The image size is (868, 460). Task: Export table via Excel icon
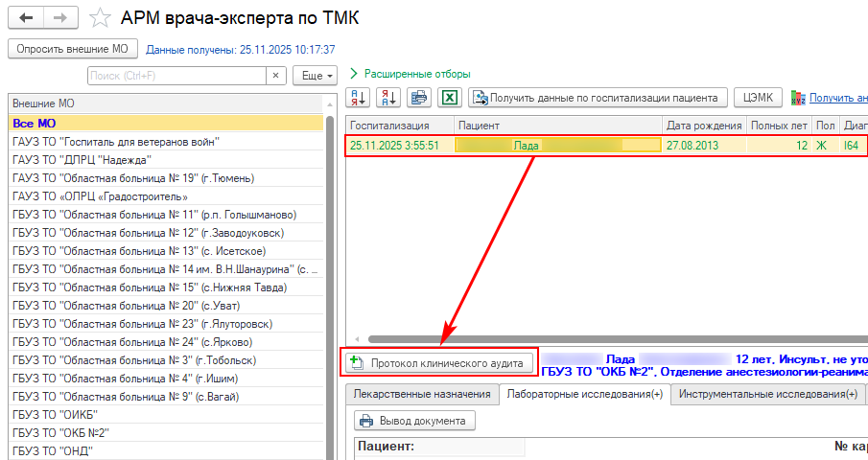pyautogui.click(x=450, y=97)
